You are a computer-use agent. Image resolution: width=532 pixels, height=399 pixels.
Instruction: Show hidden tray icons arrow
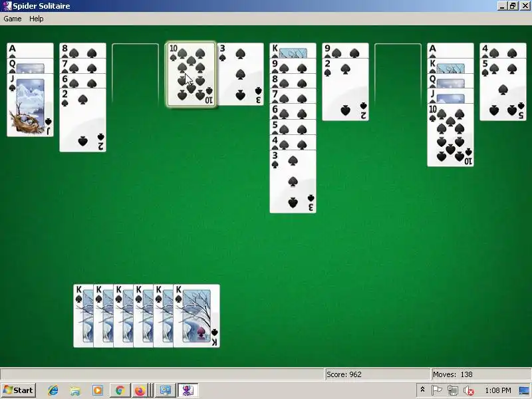[x=422, y=390]
